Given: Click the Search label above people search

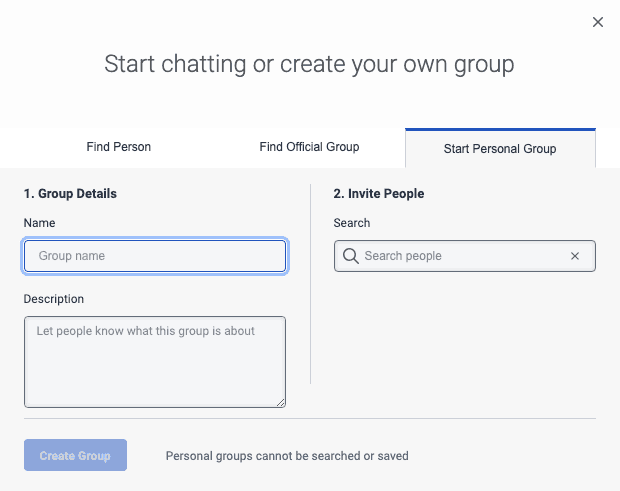Looking at the screenshot, I should click(x=352, y=223).
